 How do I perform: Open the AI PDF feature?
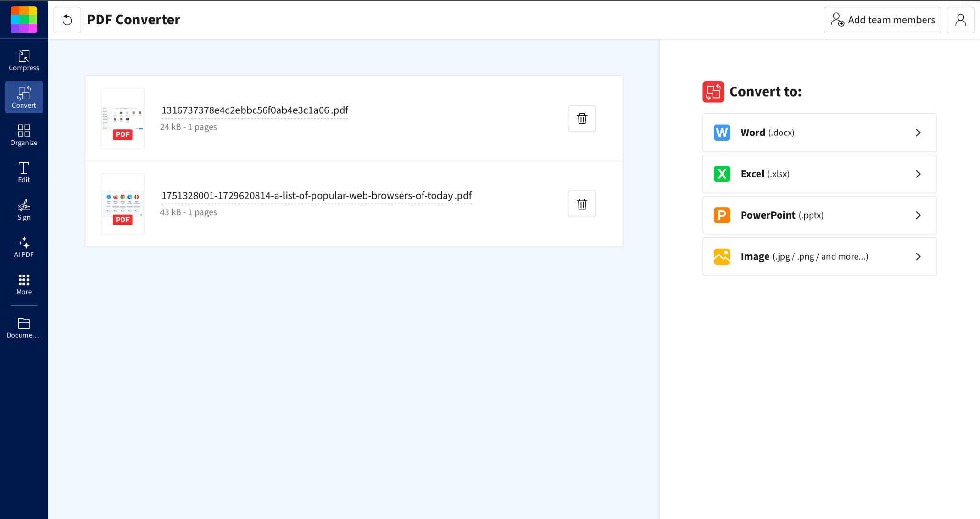(23, 247)
